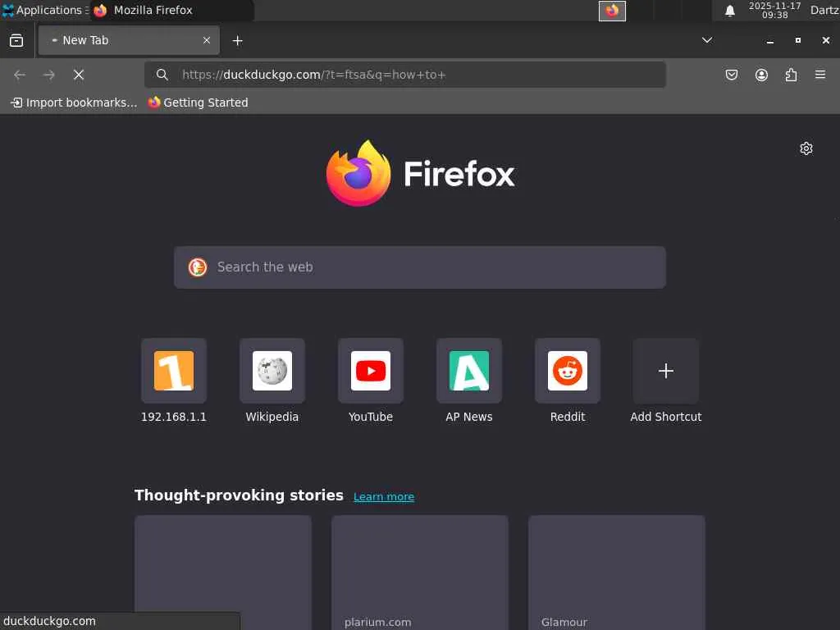Screen dimensions: 840x630
Task: Go back with the back arrow
Action: [20, 75]
